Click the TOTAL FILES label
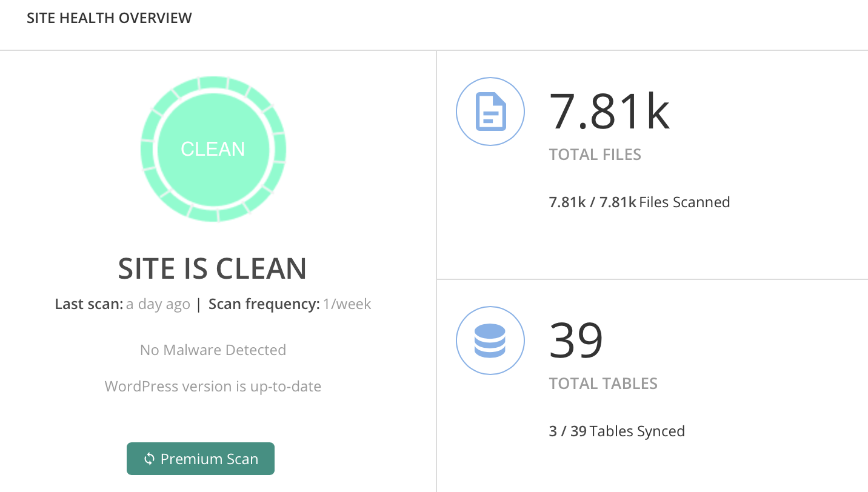The width and height of the screenshot is (868, 492). (595, 155)
